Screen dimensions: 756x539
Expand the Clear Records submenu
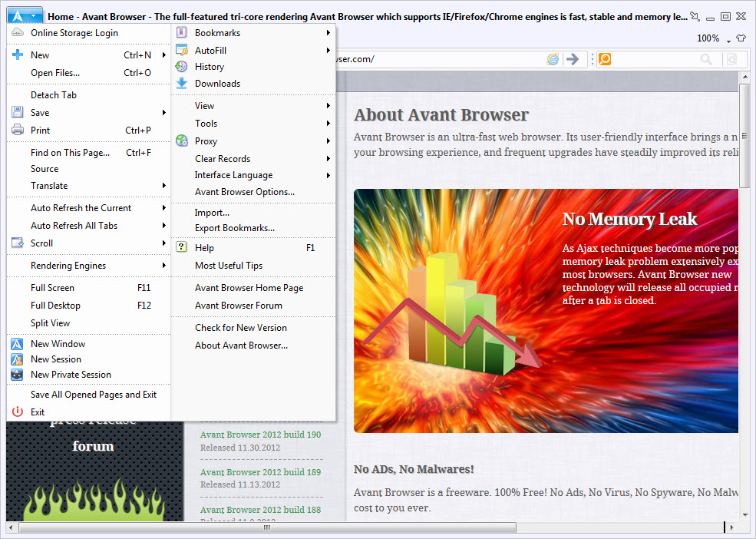[328, 159]
